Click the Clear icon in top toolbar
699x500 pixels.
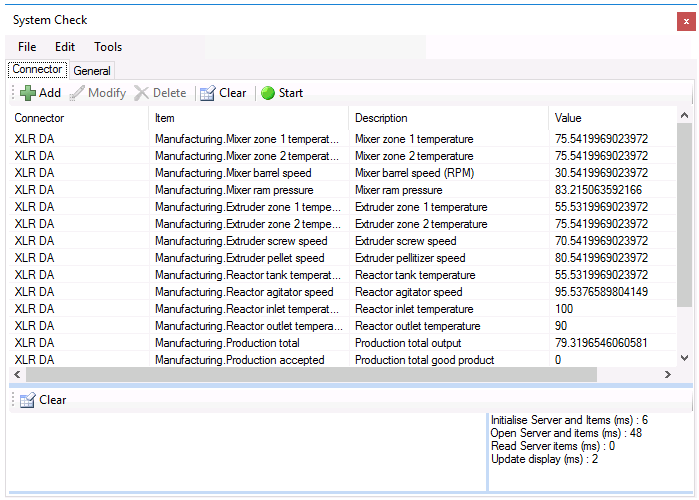208,93
